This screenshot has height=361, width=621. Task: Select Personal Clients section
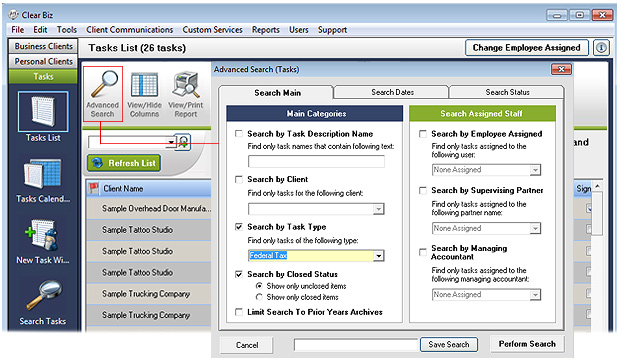coord(43,61)
